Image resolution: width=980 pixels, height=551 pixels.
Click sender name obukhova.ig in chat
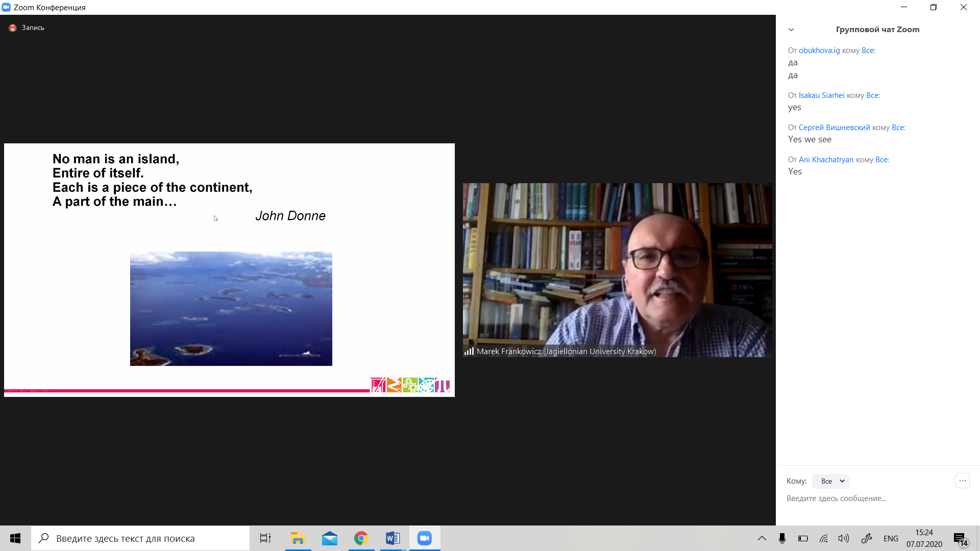819,51
